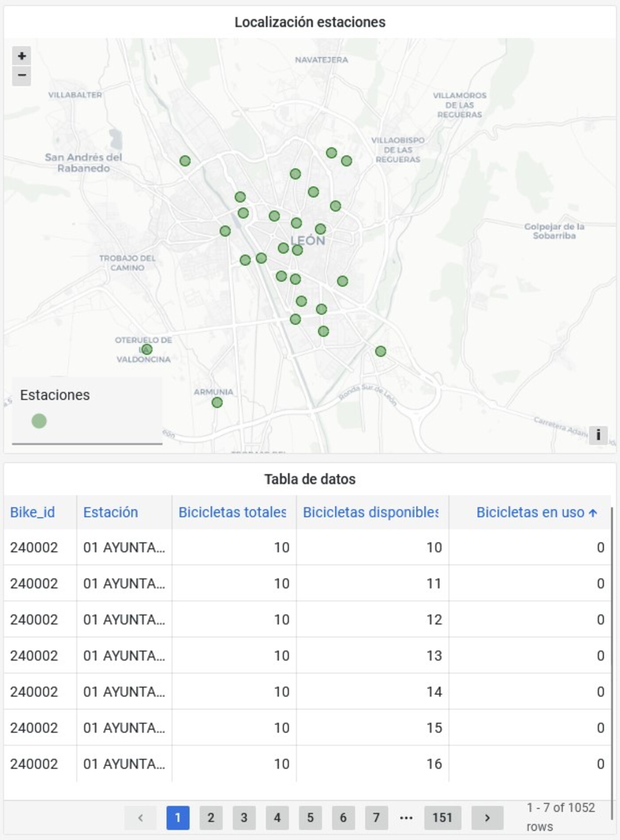The height and width of the screenshot is (840, 620).
Task: Click the disponibles value 16
Action: click(434, 764)
